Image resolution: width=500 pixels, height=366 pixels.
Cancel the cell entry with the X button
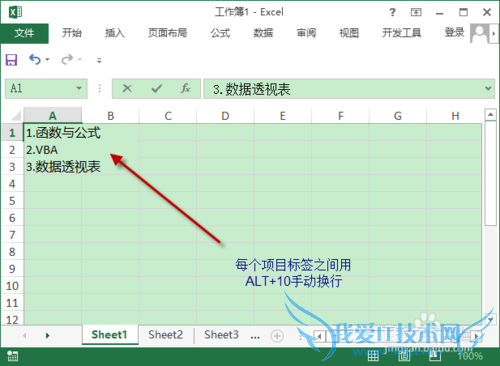pos(127,88)
